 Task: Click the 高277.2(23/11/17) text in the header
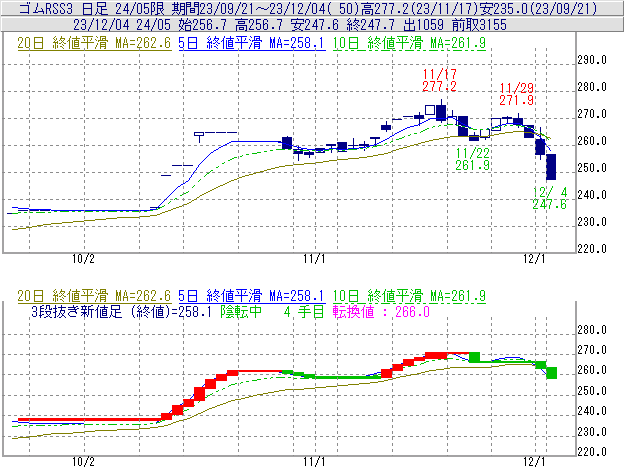tap(419, 9)
